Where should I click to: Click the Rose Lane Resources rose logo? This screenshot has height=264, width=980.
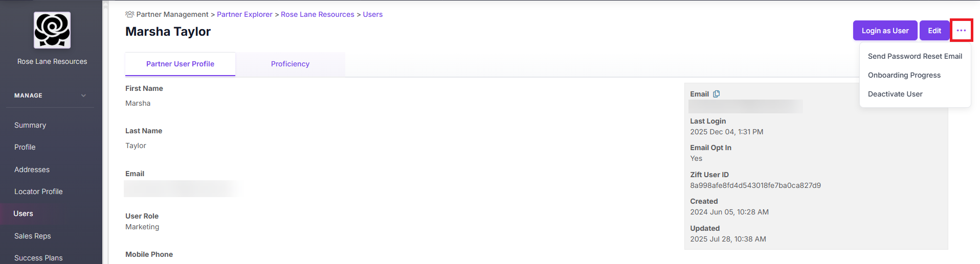52,30
